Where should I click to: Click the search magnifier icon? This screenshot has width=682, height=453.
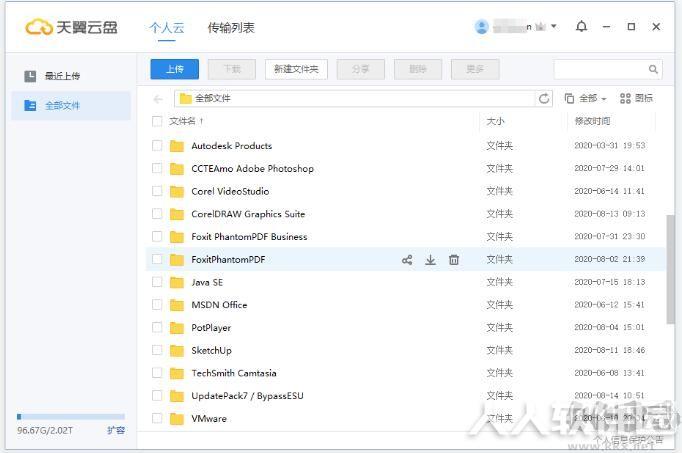[x=653, y=69]
